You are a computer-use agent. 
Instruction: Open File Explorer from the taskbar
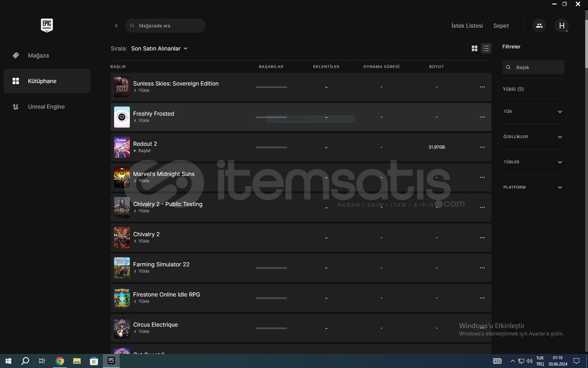click(77, 361)
